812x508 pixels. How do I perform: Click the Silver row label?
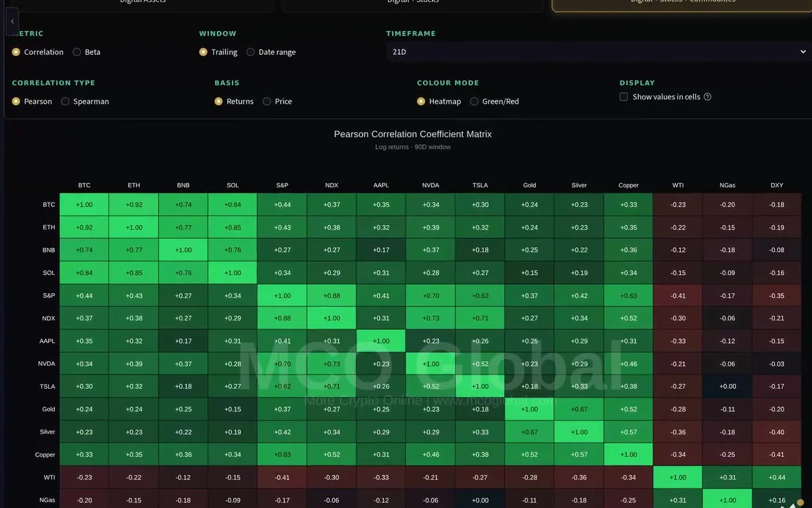coord(47,432)
